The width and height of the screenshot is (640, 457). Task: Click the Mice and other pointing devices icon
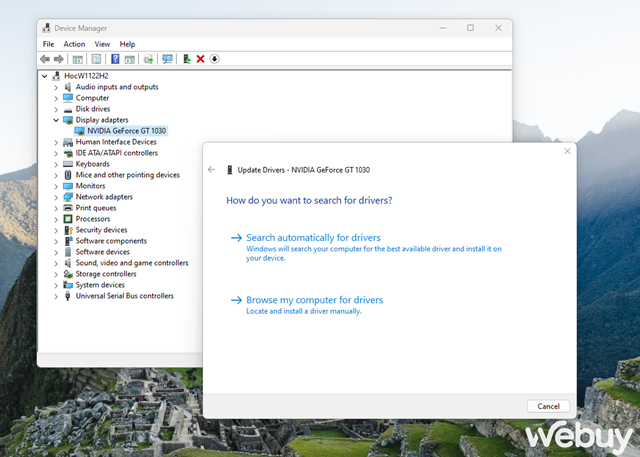68,175
